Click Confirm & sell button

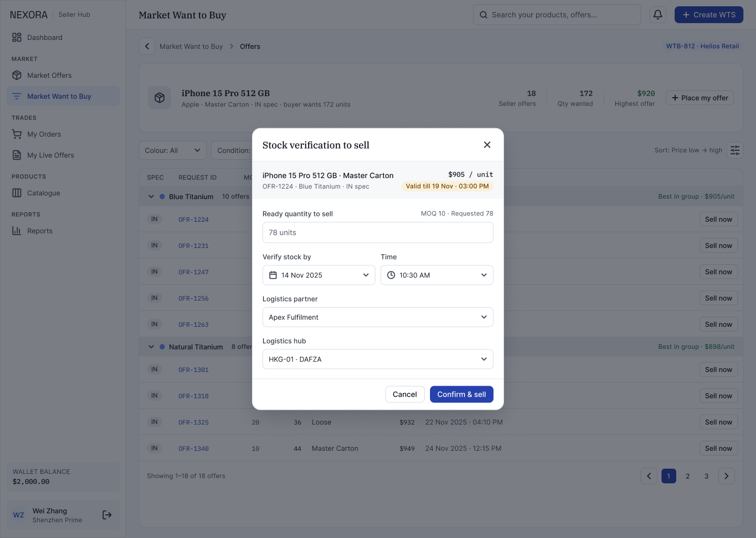coord(461,395)
